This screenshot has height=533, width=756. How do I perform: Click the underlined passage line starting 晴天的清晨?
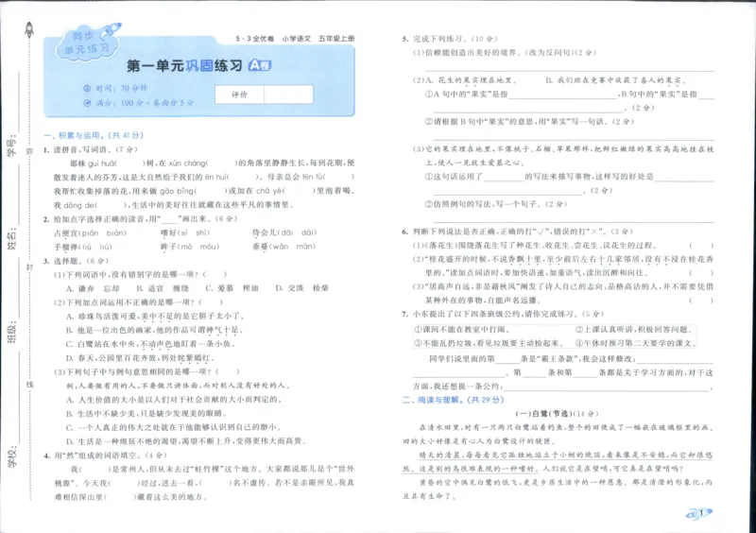tap(565, 455)
